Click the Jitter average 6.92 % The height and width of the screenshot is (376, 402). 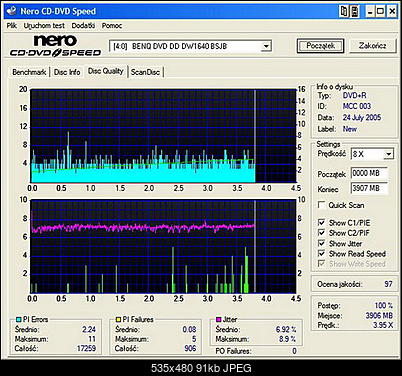click(286, 329)
